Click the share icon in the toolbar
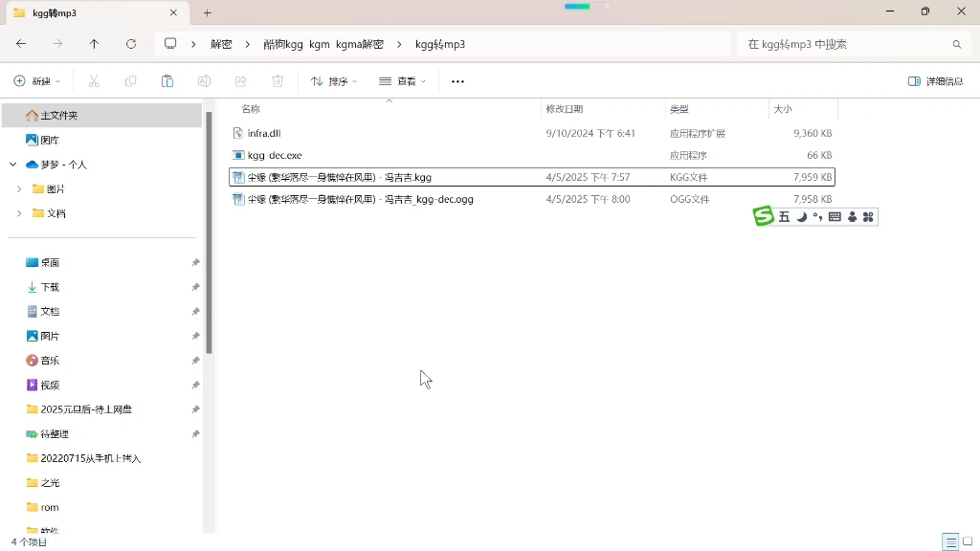Image resolution: width=980 pixels, height=551 pixels. click(240, 81)
